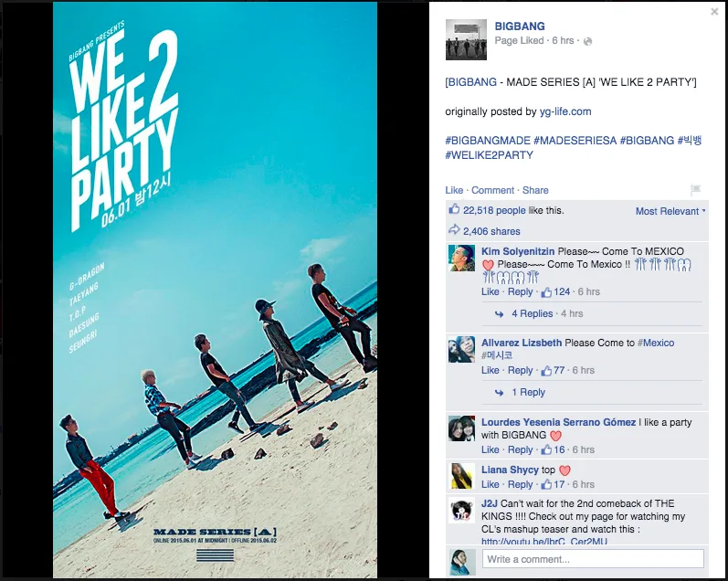Open the #WELIKE2PARTY hashtag
This screenshot has height=581, width=728.
tap(489, 155)
